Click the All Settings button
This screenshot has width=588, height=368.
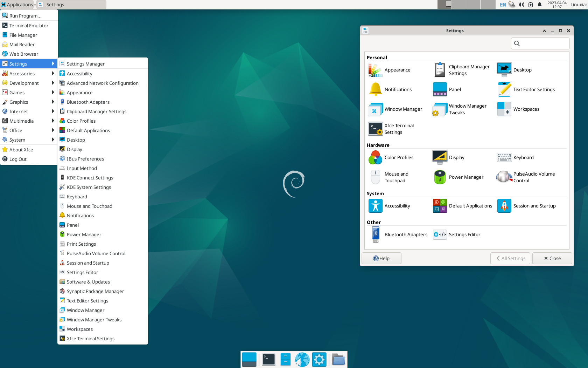point(510,258)
